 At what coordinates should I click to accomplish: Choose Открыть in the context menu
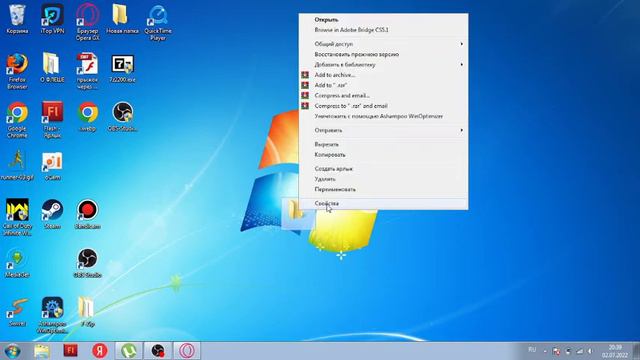pos(383,20)
